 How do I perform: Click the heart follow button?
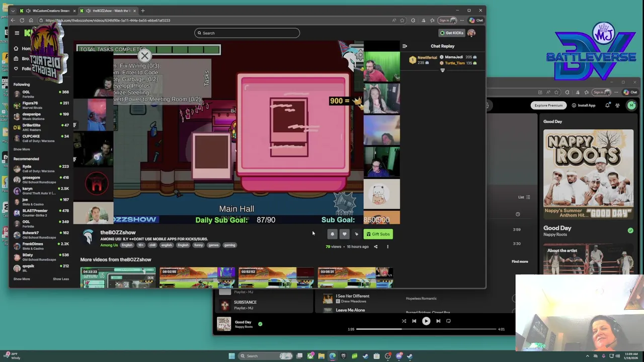[x=344, y=234]
